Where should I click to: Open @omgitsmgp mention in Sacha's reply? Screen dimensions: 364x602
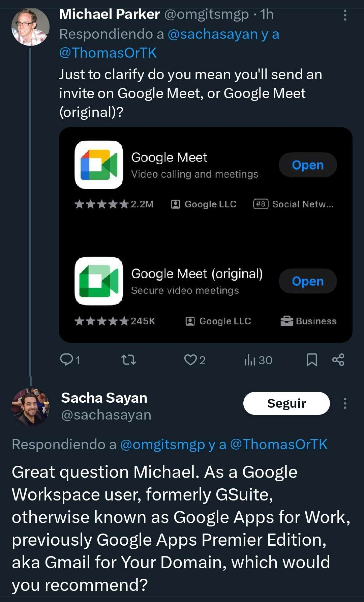tap(162, 445)
